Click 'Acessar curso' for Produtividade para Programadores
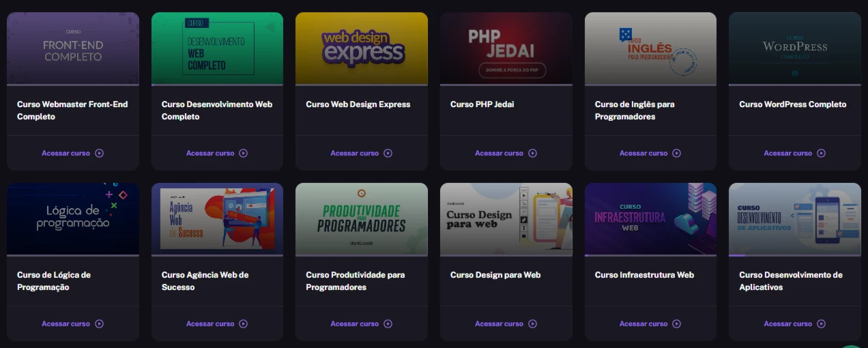The height and width of the screenshot is (348, 868). pos(354,324)
